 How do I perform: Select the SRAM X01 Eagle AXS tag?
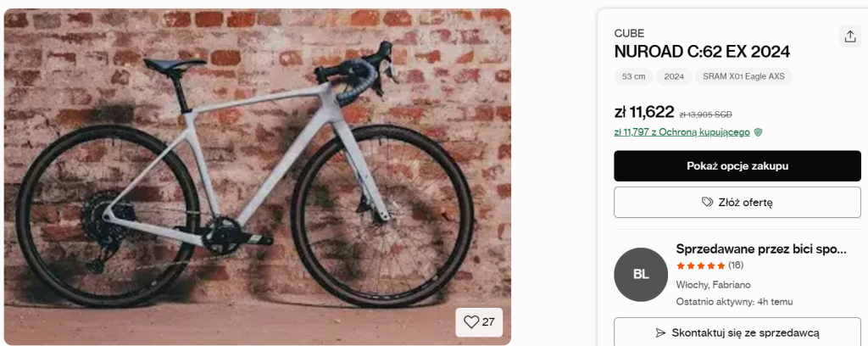pyautogui.click(x=743, y=76)
